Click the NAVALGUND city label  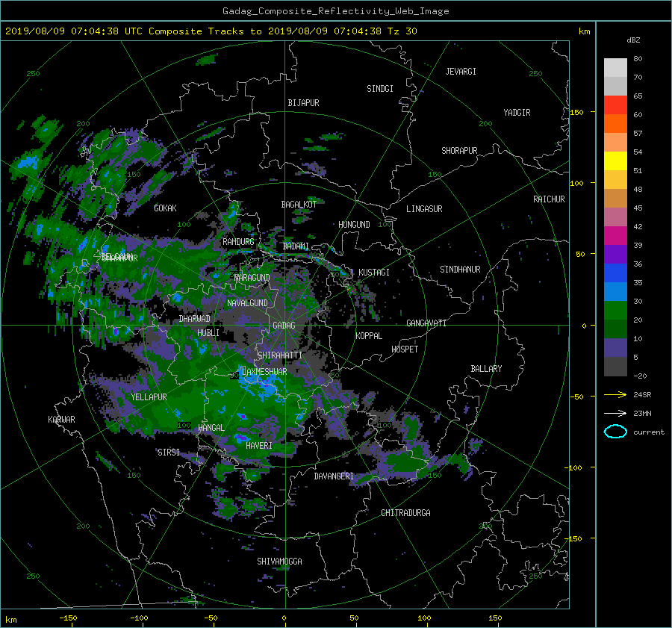coord(247,303)
